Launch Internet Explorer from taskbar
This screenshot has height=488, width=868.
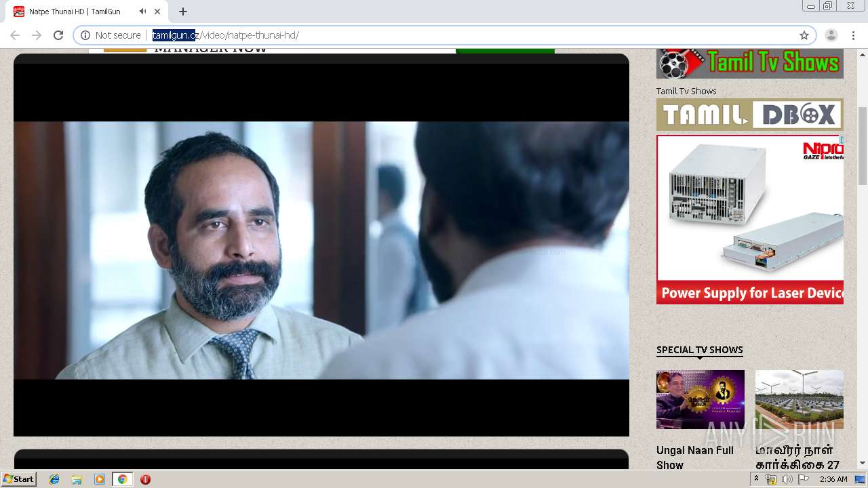[54, 479]
